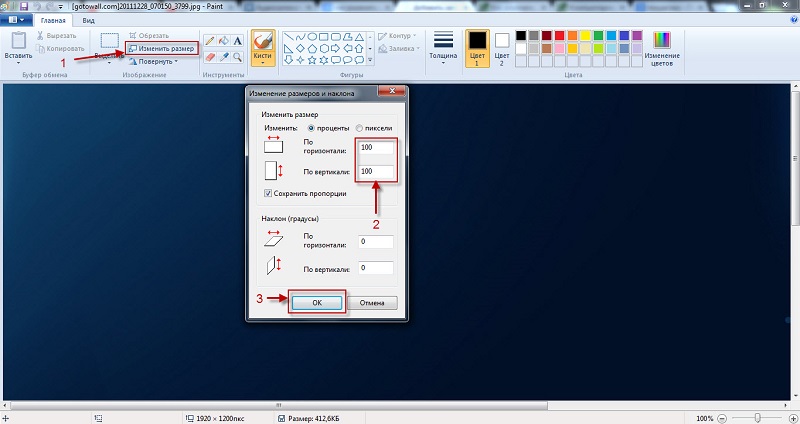The width and height of the screenshot is (800, 424).
Task: Pick the orange color swatch
Action: coord(572,36)
